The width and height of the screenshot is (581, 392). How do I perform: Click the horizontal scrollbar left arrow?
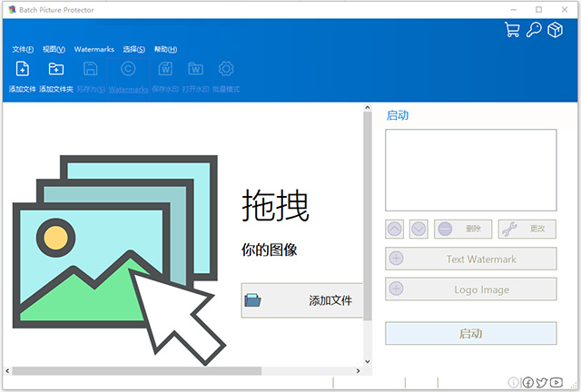tap(7, 370)
